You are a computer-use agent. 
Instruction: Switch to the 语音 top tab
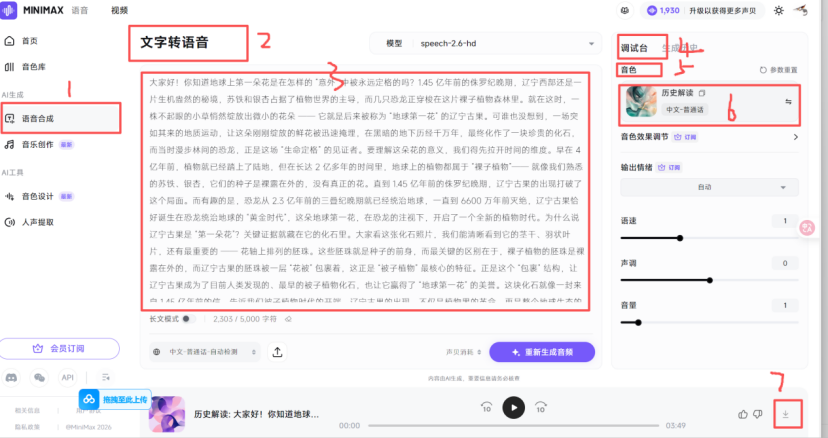(x=80, y=10)
